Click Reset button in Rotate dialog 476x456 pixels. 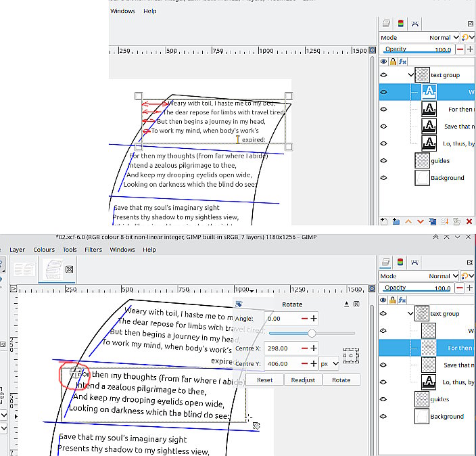click(265, 380)
